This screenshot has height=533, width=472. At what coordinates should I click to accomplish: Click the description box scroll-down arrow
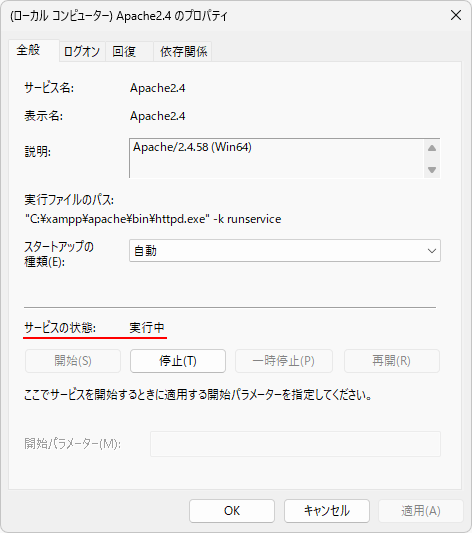[x=432, y=170]
